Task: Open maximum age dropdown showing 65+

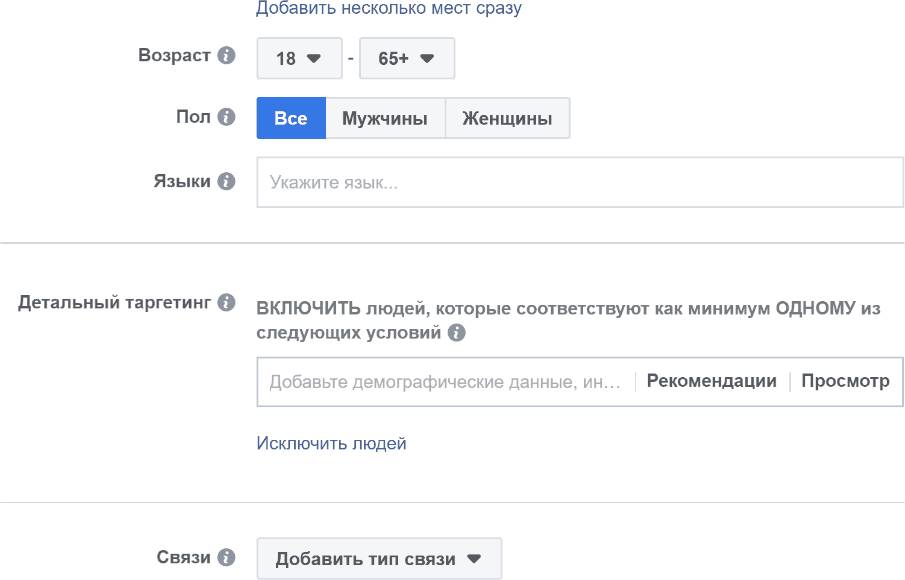Action: click(x=407, y=58)
